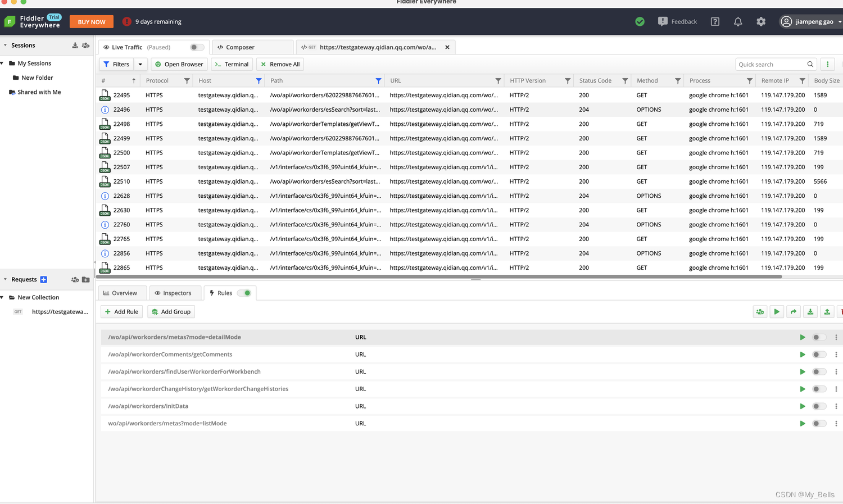Click the Open Browser button
This screenshot has height=504, width=843.
[179, 64]
